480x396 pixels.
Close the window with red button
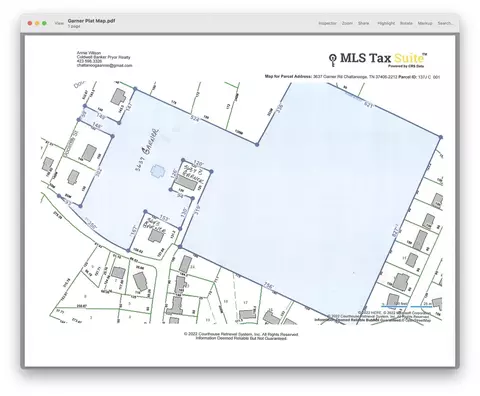[x=30, y=23]
